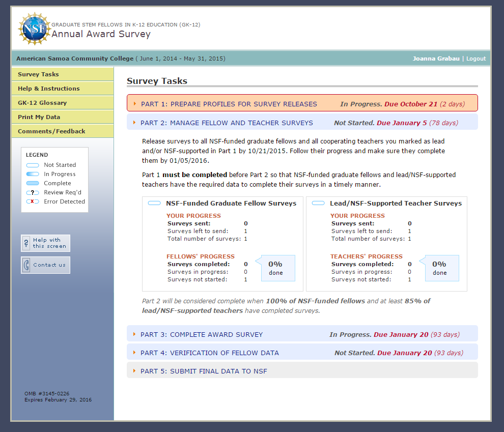
Task: Click the question mark help icon
Action: point(26,243)
